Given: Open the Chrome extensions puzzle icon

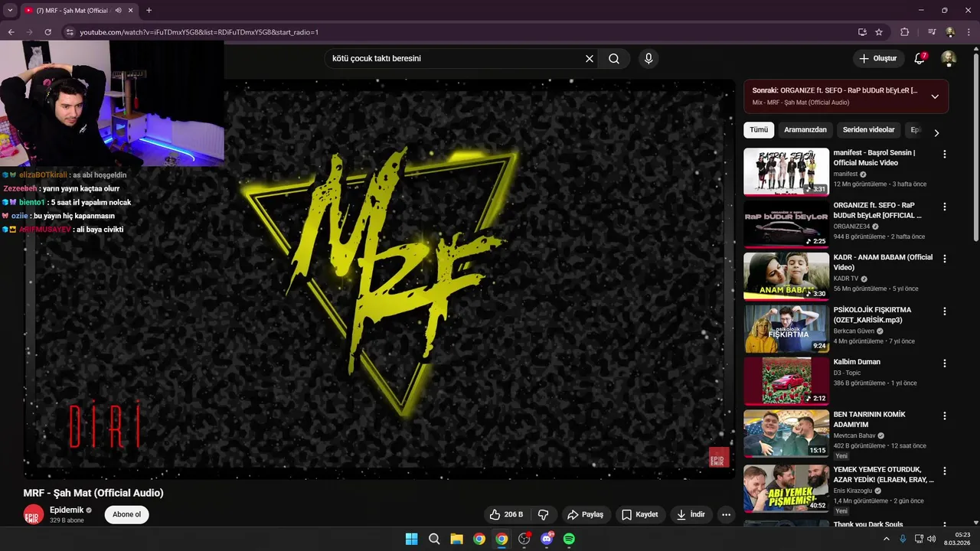Looking at the screenshot, I should coord(905,32).
